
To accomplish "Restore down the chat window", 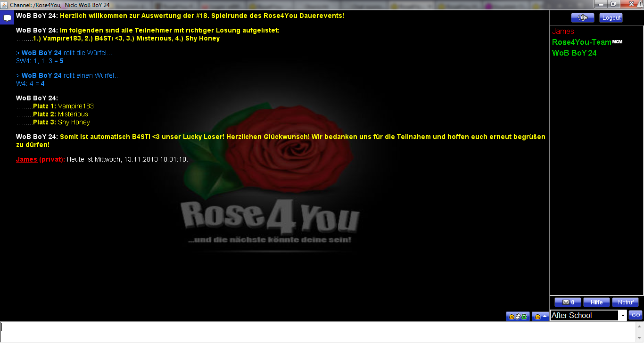I will click(613, 4).
